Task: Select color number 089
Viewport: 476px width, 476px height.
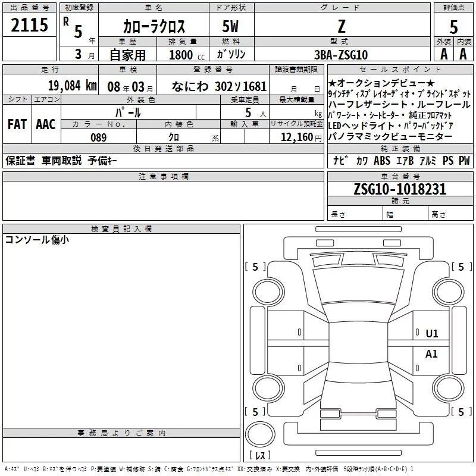Action: coord(99,137)
